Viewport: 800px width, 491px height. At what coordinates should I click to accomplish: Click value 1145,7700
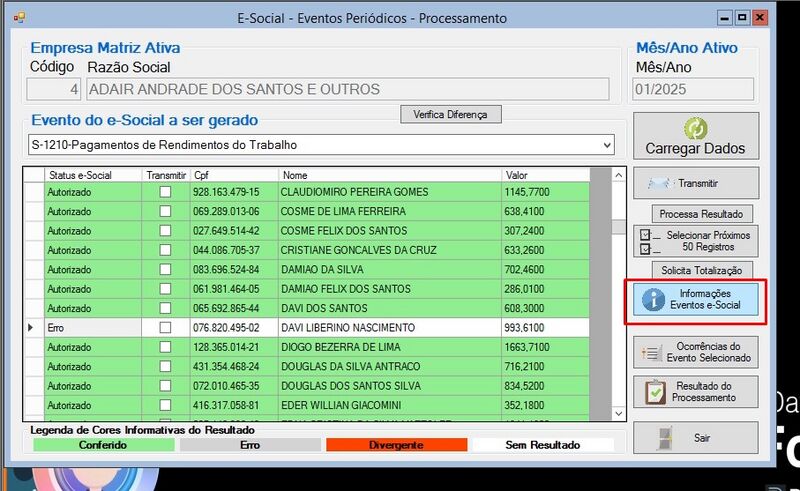(527, 192)
